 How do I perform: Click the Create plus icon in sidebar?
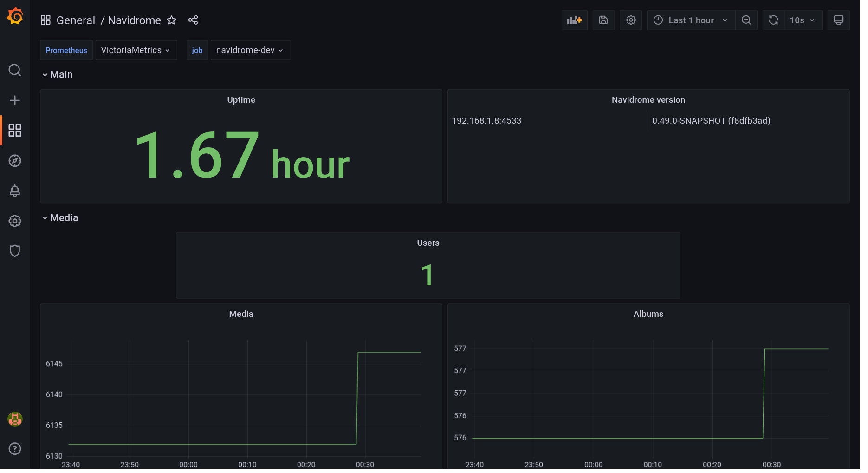[15, 100]
